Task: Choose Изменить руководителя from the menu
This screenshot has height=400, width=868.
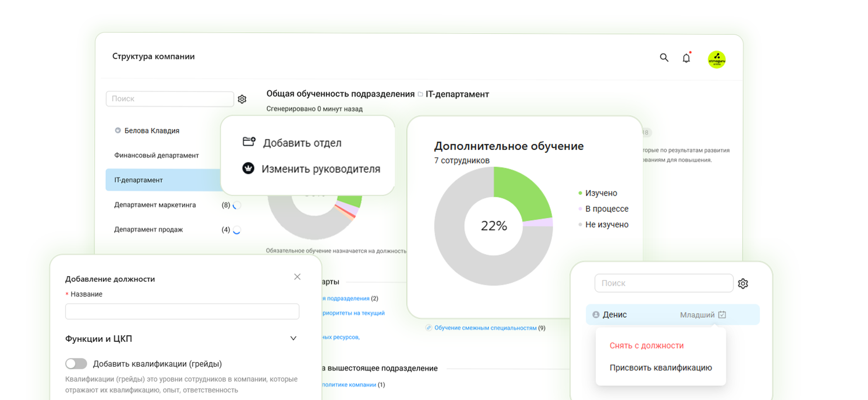Action: [321, 169]
